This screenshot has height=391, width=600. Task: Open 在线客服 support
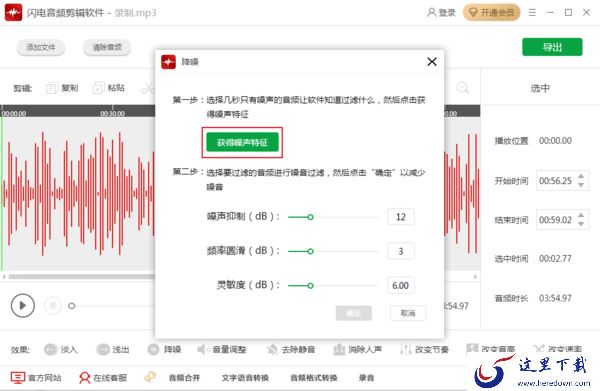tap(103, 378)
